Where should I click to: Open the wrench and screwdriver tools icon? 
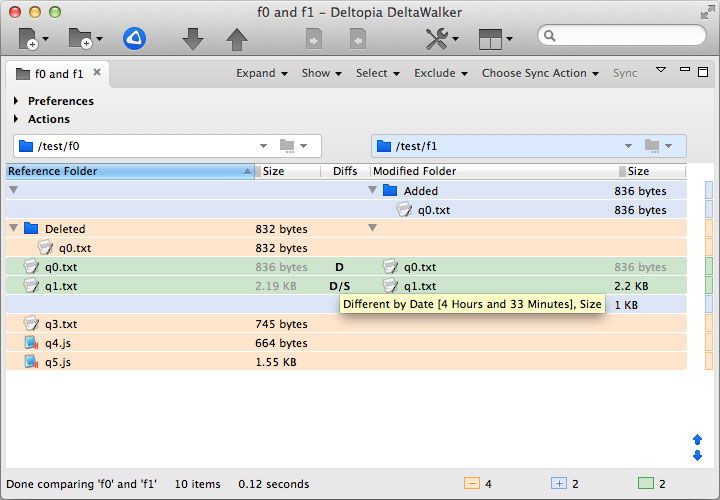[x=437, y=39]
